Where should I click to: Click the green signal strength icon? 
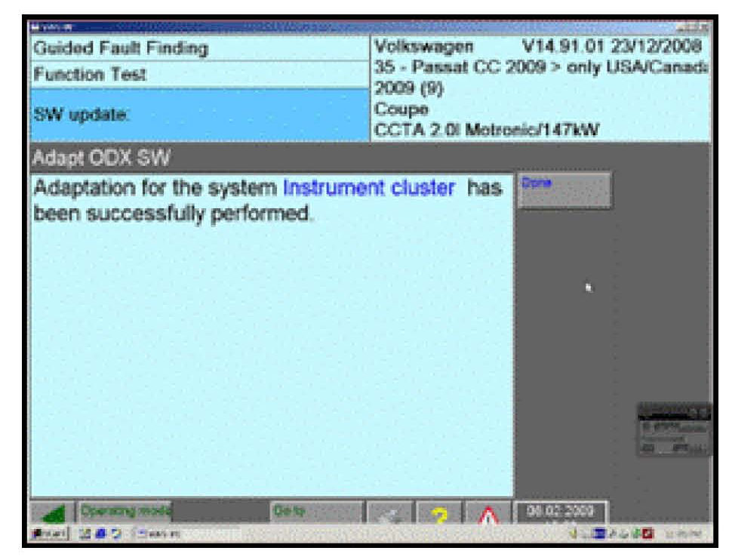coord(53,513)
